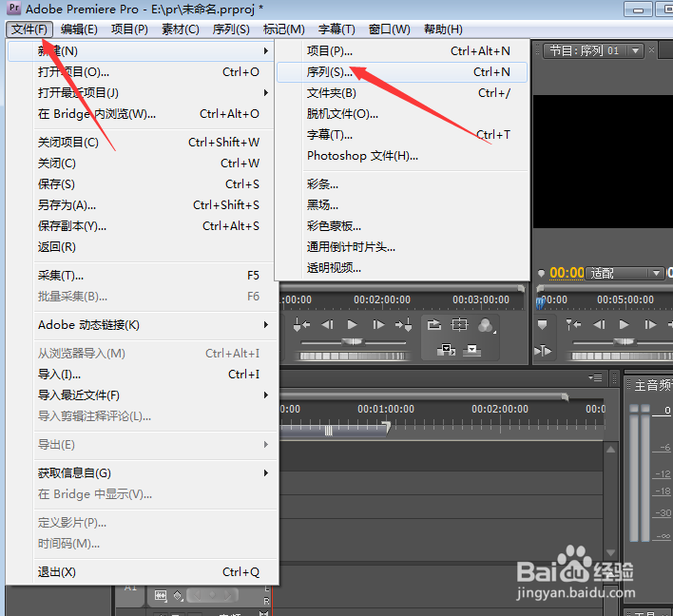Open the 素材(C) menu
Screen dimensions: 673x616
tap(181, 29)
